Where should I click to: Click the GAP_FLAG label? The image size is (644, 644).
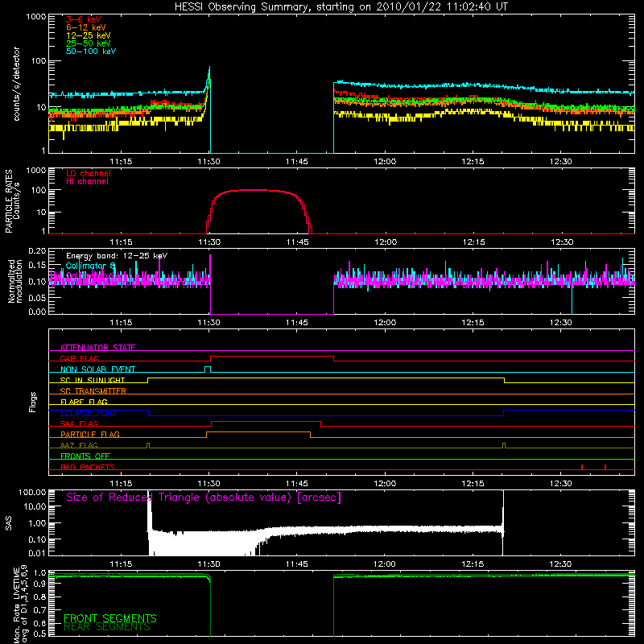click(79, 358)
